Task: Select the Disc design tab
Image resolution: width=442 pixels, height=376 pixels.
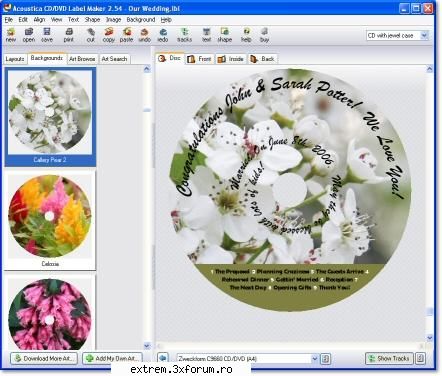Action: (x=170, y=58)
